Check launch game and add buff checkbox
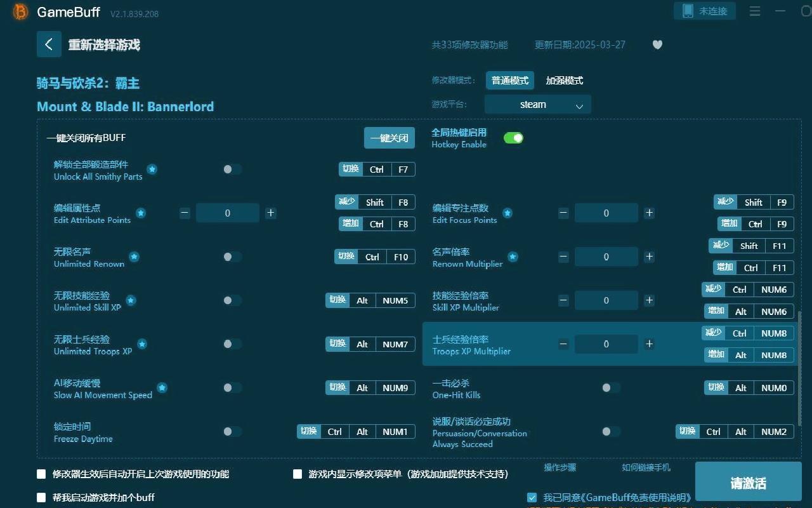Viewport: 812px width, 508px height. pos(42,497)
